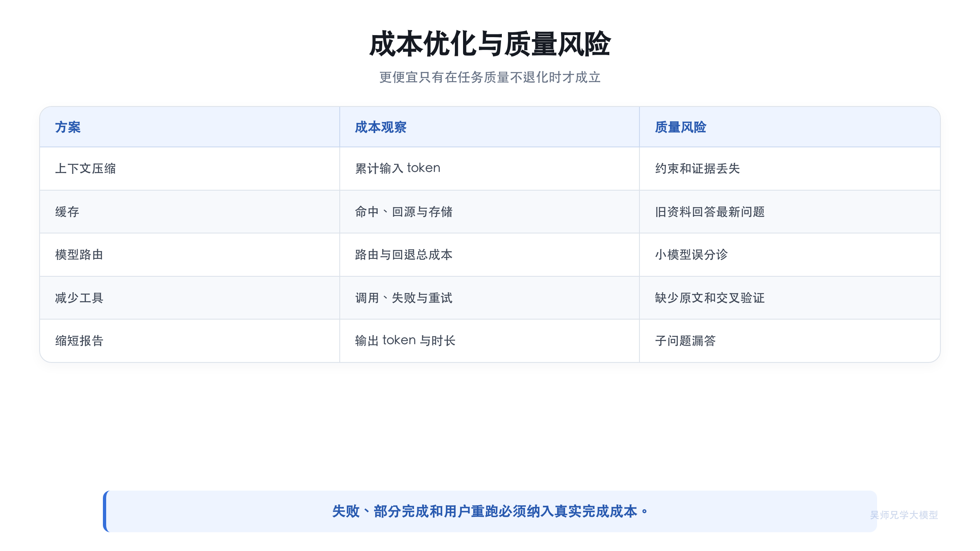
Task: Select the 质量风险 column header
Action: [x=790, y=127]
